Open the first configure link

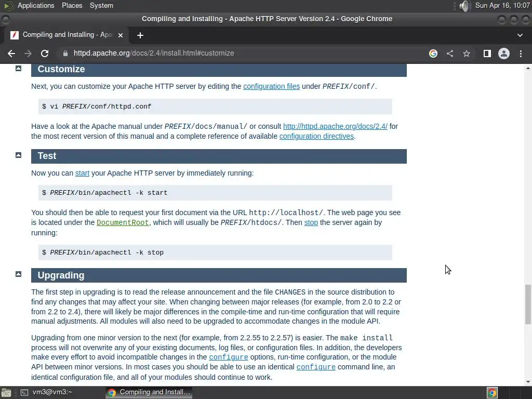229,357
